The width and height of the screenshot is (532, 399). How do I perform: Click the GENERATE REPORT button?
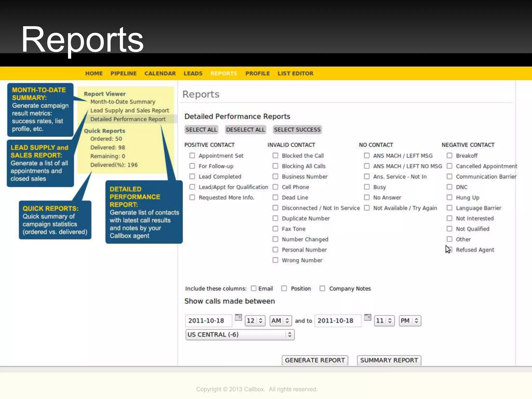pos(315,360)
